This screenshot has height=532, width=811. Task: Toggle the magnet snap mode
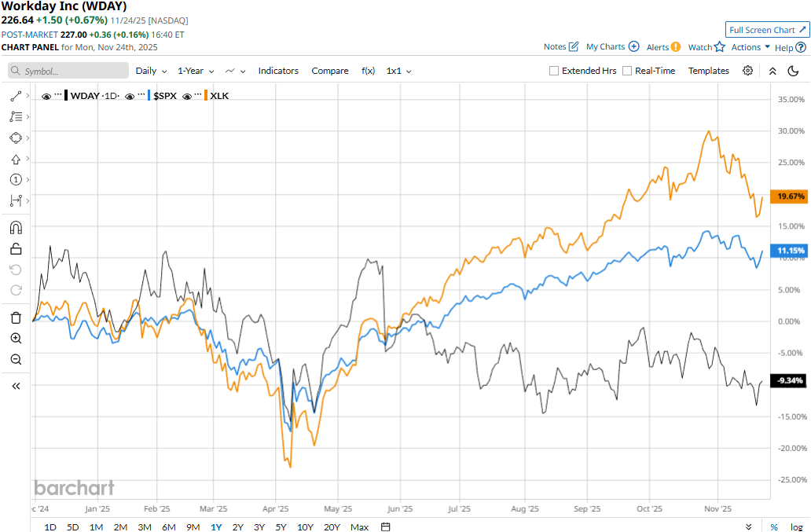pos(16,227)
